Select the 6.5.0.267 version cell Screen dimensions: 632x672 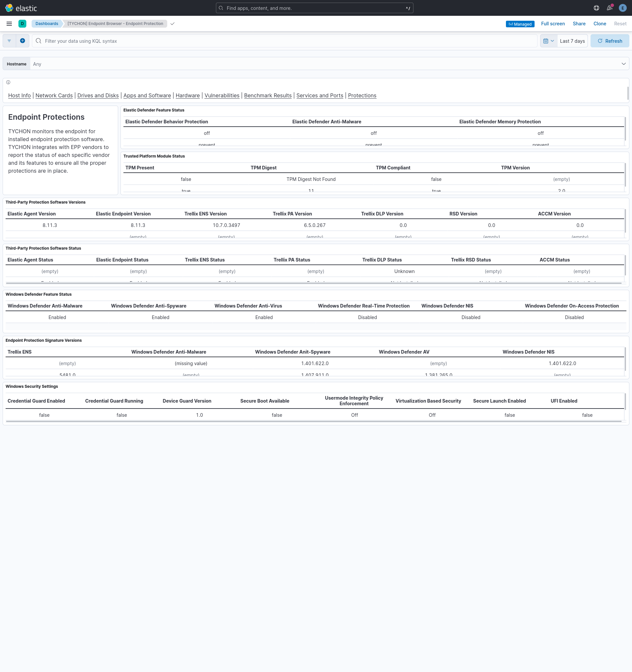(x=315, y=225)
